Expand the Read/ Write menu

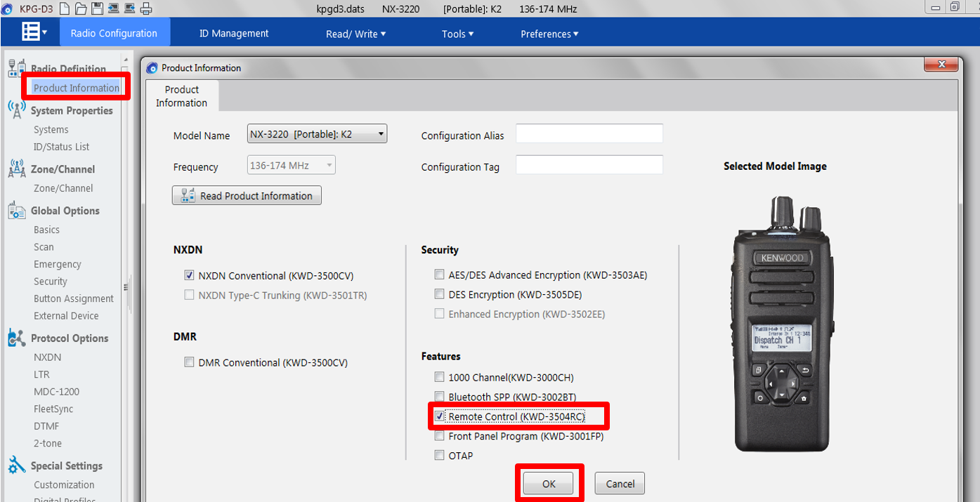coord(355,34)
